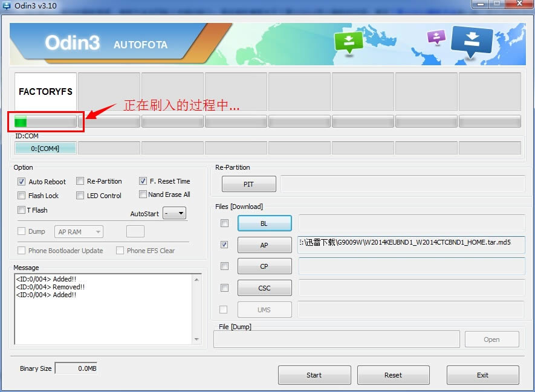Toggle the T Flash checkbox

coord(21,210)
